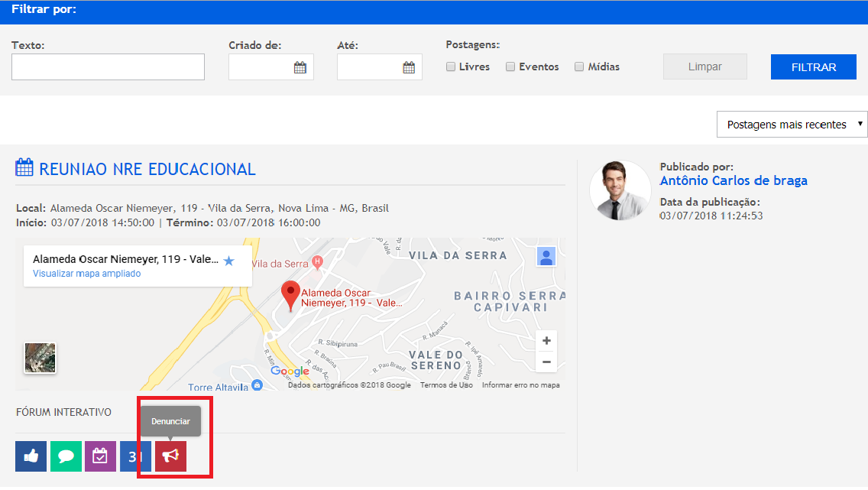Open the Até calendar picker icon
This screenshot has height=490, width=868.
409,67
